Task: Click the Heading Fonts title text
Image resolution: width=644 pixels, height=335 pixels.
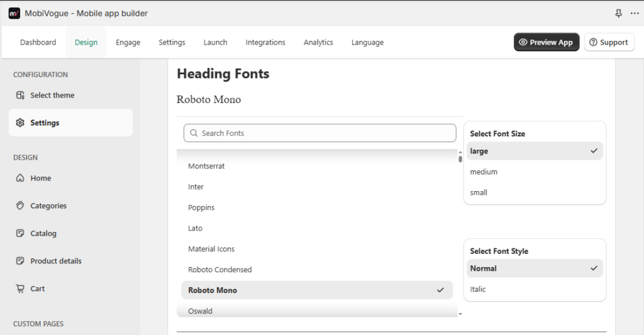Action: [x=223, y=74]
